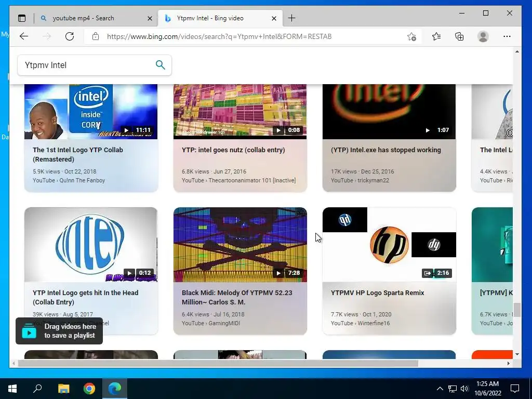Open File Explorer from the taskbar
Viewport: 532px width, 399px height.
tap(63, 389)
